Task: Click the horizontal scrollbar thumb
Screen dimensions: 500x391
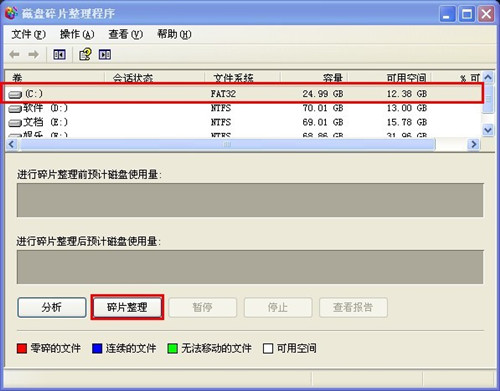Action: [227, 145]
